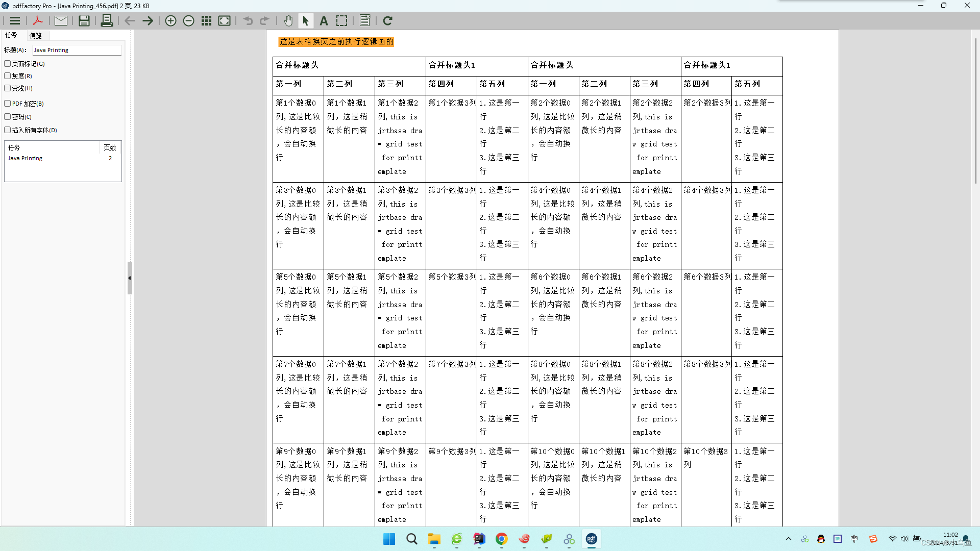
Task: Open File Explorer from taskbar
Action: click(434, 539)
